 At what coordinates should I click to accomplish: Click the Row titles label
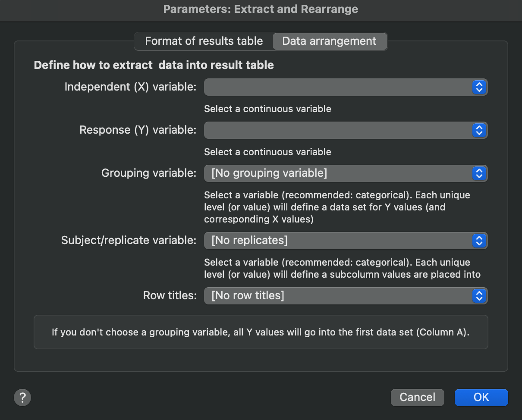[170, 295]
